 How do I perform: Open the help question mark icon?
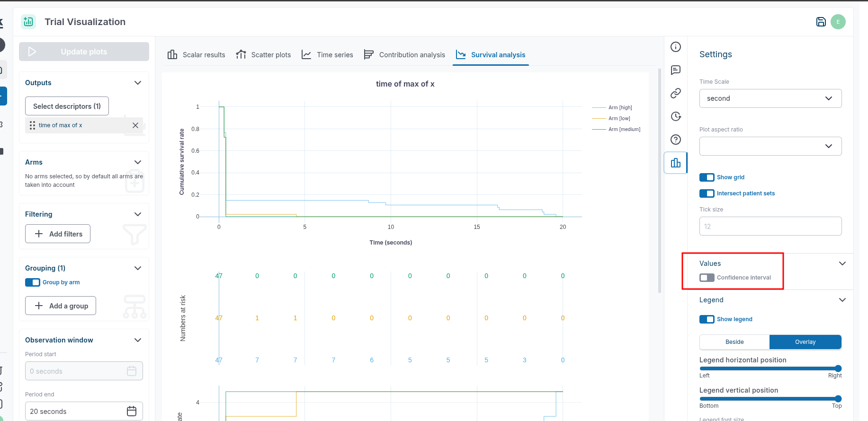coord(676,140)
